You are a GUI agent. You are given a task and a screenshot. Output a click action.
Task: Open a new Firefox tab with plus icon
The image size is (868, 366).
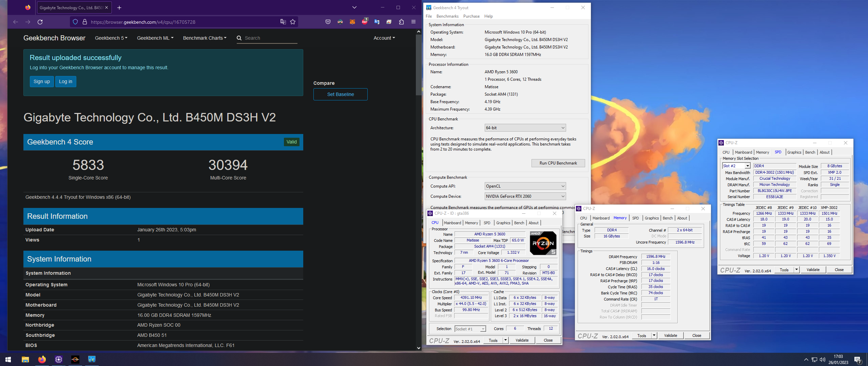(x=119, y=7)
